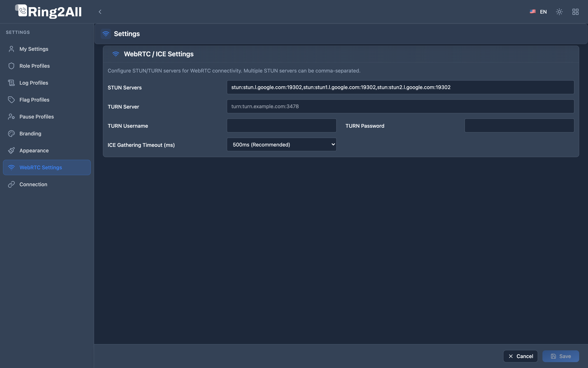The width and height of the screenshot is (588, 368).
Task: Collapse sidebar with the back chevron
Action: tap(100, 12)
